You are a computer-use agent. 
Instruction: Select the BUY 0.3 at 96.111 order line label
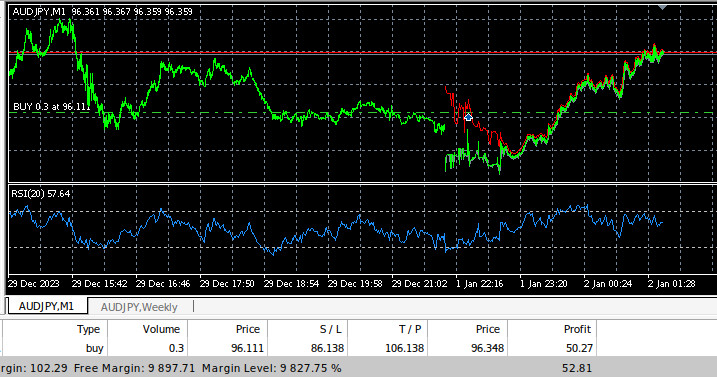coord(52,107)
